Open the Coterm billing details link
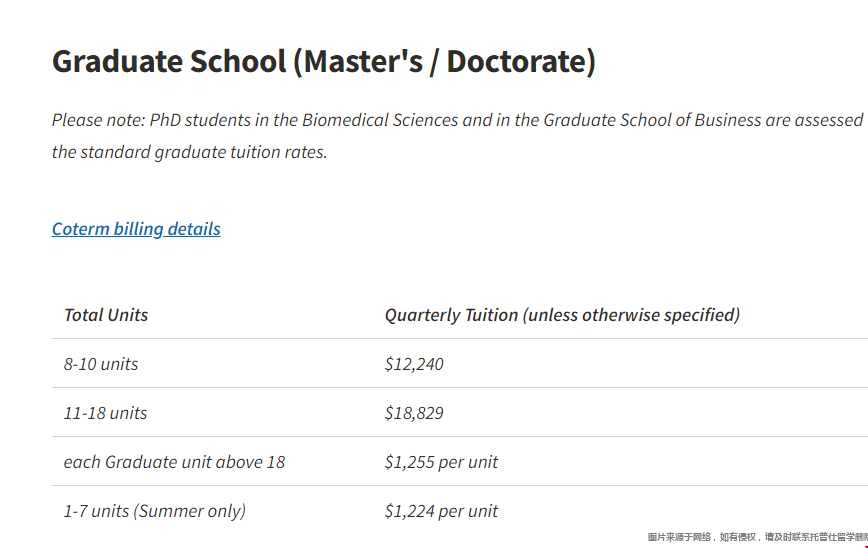 (x=136, y=229)
